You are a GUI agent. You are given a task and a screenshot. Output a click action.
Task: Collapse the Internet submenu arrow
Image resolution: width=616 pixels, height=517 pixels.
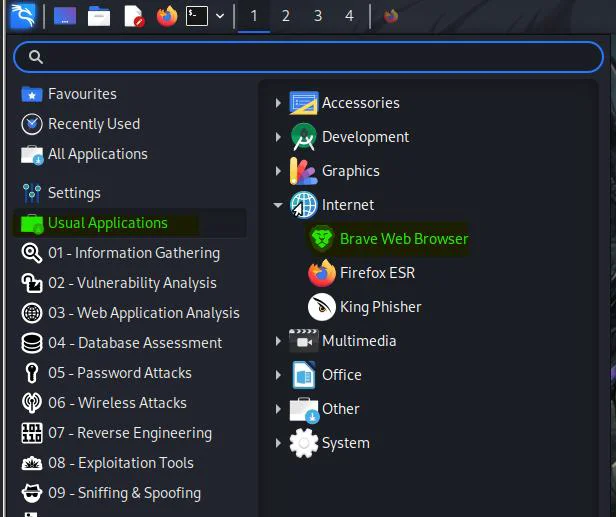click(278, 205)
